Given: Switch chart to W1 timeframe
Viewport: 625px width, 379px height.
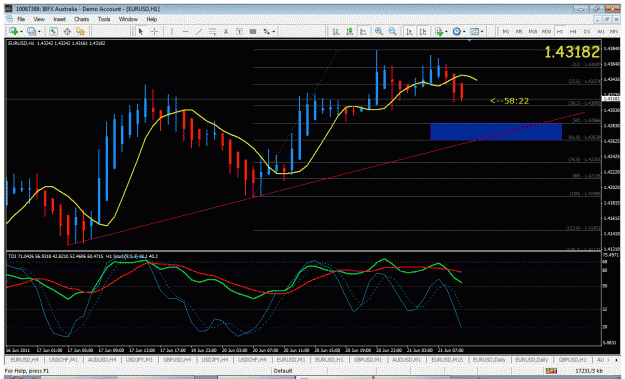Looking at the screenshot, I should pyautogui.click(x=600, y=31).
